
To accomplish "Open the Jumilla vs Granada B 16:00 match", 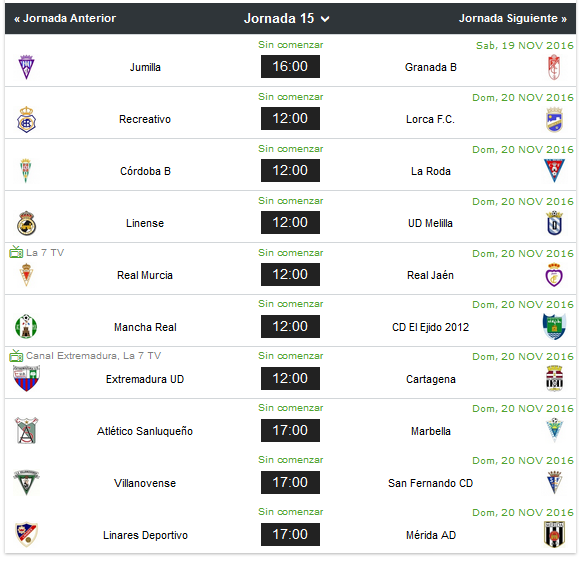I will 290,66.
